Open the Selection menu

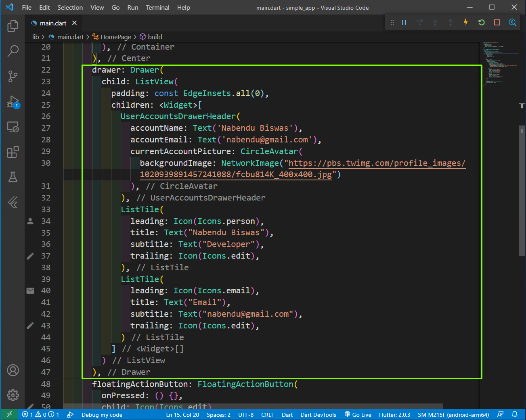70,7
